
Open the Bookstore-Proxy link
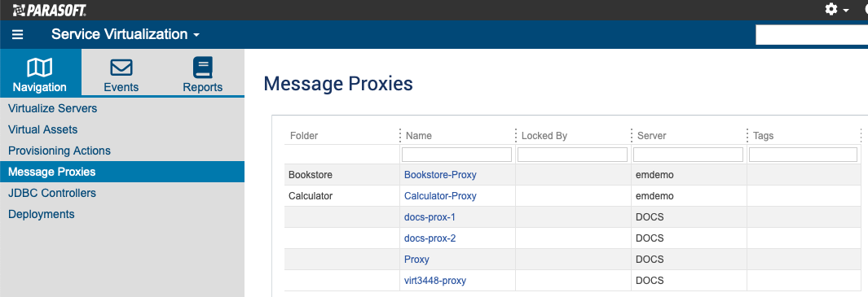[440, 175]
